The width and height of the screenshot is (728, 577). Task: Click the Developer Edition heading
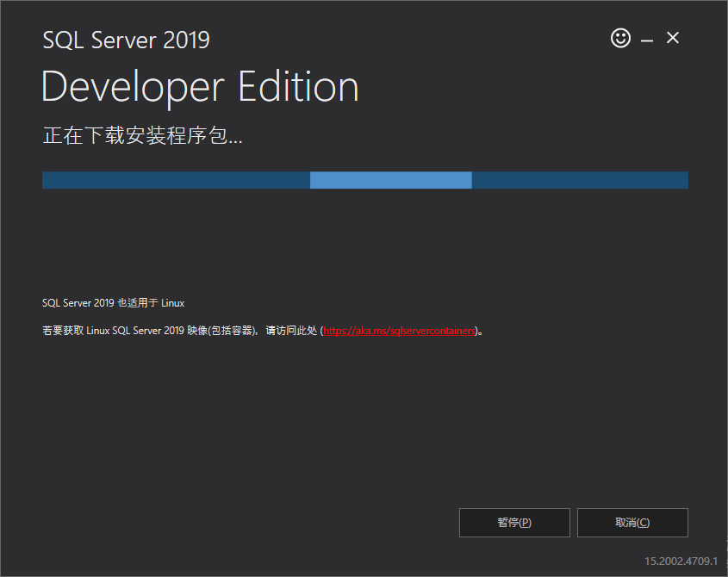point(199,85)
